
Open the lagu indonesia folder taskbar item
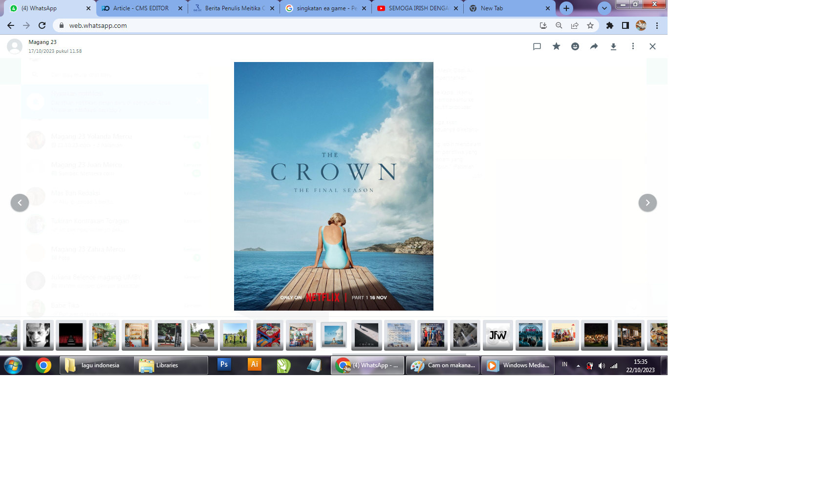coord(97,365)
